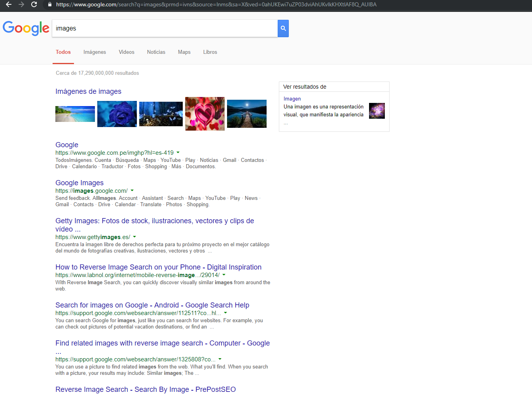The height and width of the screenshot is (395, 532).
Task: Click the padlock secure site icon
Action: pos(49,4)
